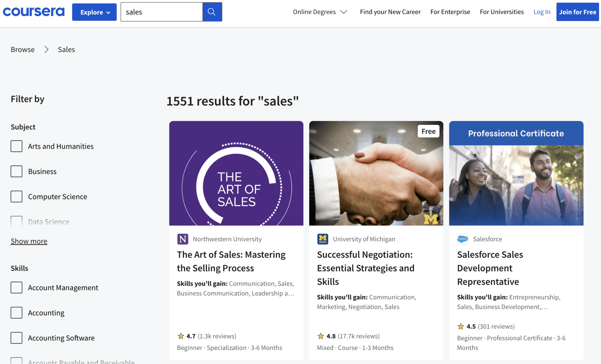Tick the Business subject checkbox
Screen dimensions: 601x364
[x=16, y=171]
